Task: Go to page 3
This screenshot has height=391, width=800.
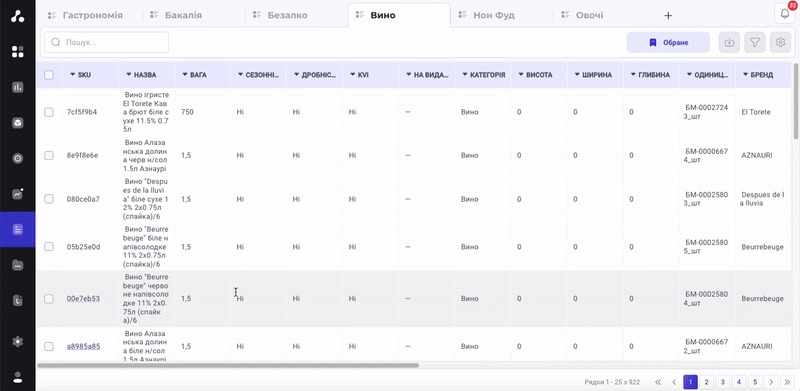Action: click(x=722, y=382)
